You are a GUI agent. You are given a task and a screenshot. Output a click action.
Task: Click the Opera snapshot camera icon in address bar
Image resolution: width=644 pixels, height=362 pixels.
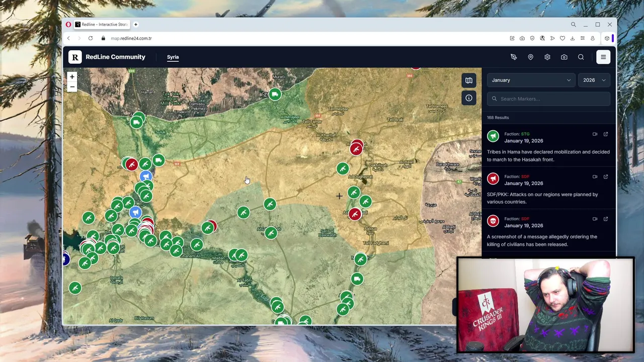coord(522,38)
